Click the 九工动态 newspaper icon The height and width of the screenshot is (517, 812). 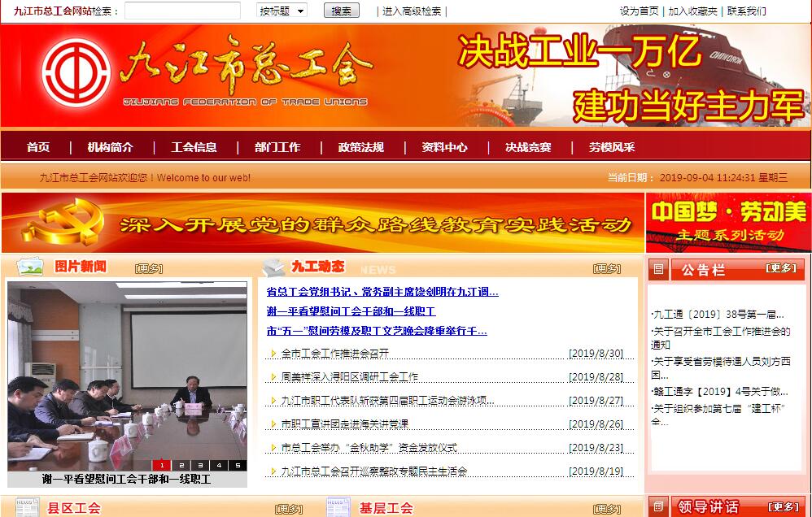273,267
